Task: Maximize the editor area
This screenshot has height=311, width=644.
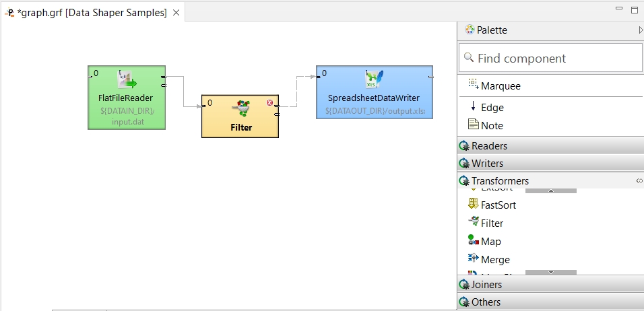Action: coord(634,10)
